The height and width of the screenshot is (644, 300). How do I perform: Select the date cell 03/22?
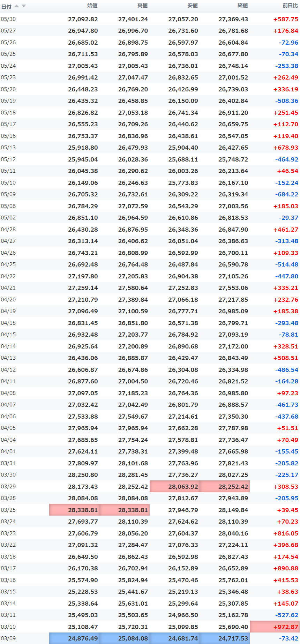[x=8, y=545]
